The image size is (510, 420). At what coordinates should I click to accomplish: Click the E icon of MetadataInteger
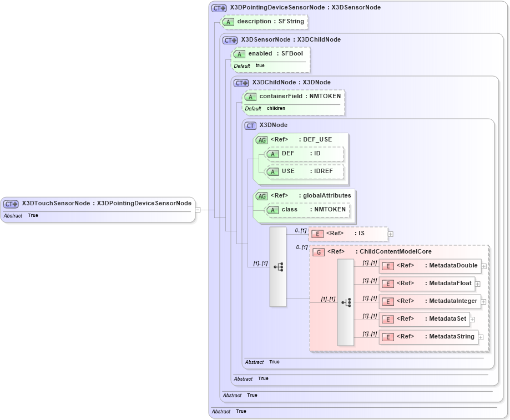[x=388, y=302]
